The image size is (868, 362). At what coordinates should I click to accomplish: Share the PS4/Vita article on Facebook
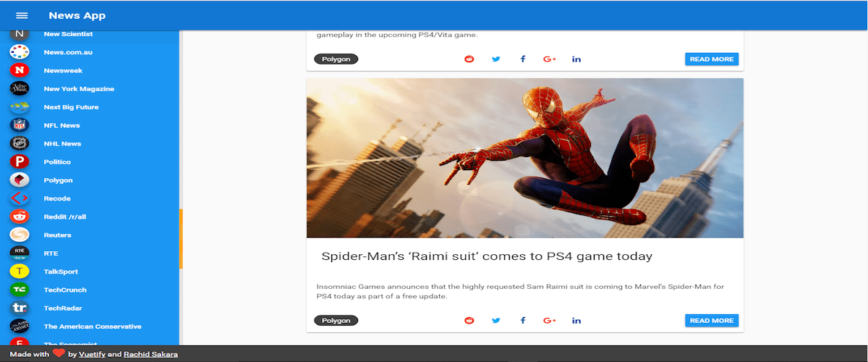523,59
